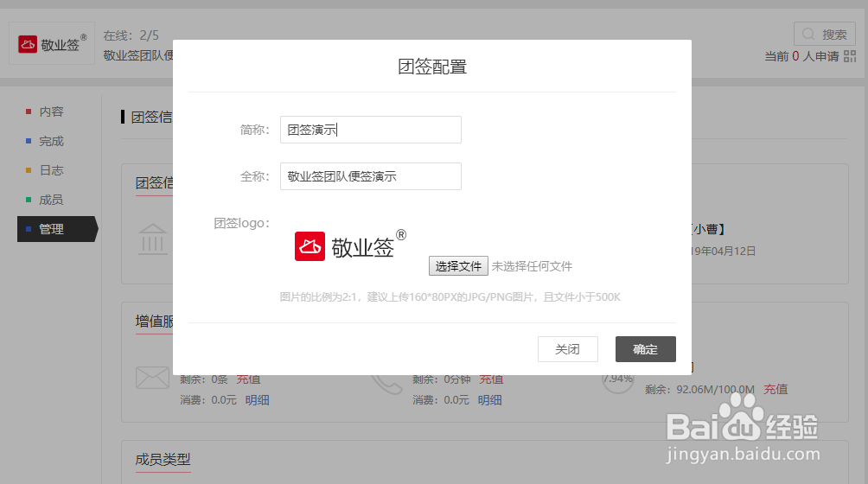This screenshot has width=868, height=484.
Task: Click the 成员类型 section heading
Action: click(x=163, y=459)
